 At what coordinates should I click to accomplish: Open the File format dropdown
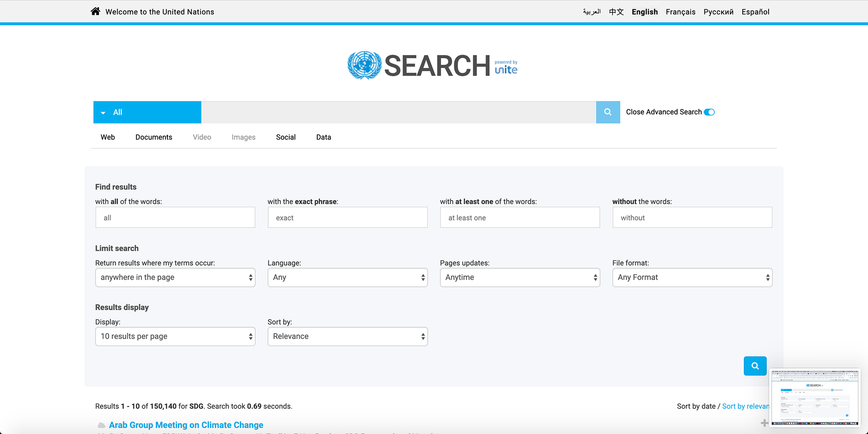[x=692, y=277]
